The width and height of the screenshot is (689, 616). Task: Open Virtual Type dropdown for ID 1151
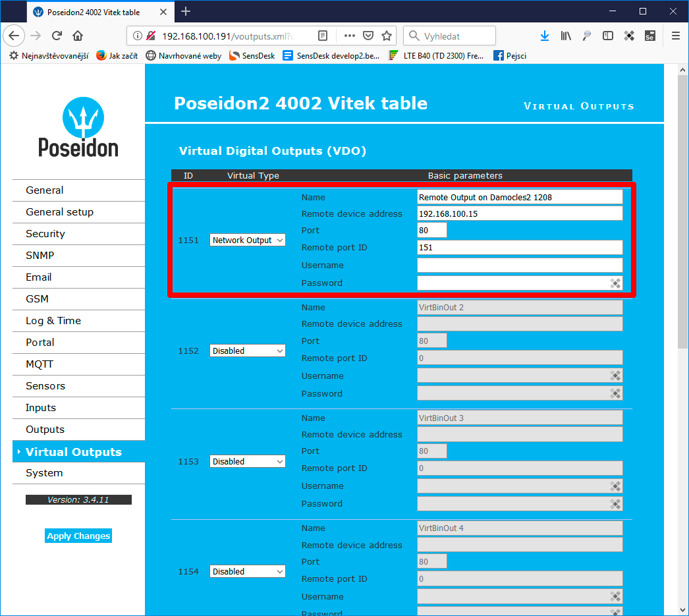(248, 240)
